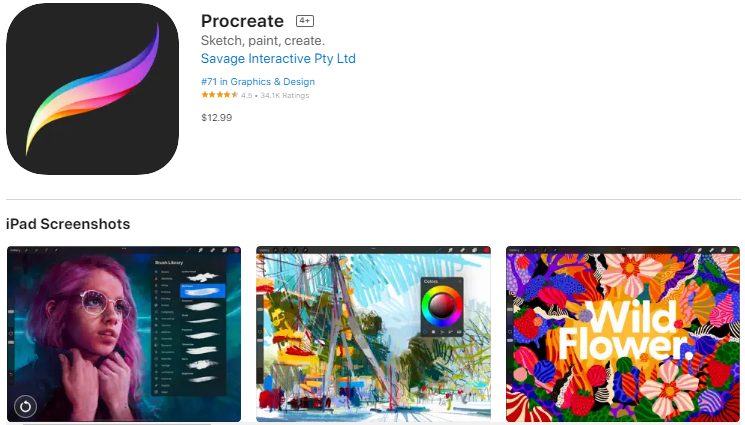
Task: Open the Ferris wheel painting screenshot
Action: pyautogui.click(x=373, y=334)
